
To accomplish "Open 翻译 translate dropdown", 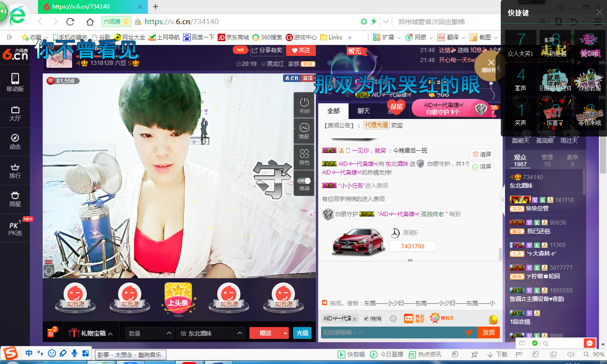I will (451, 37).
